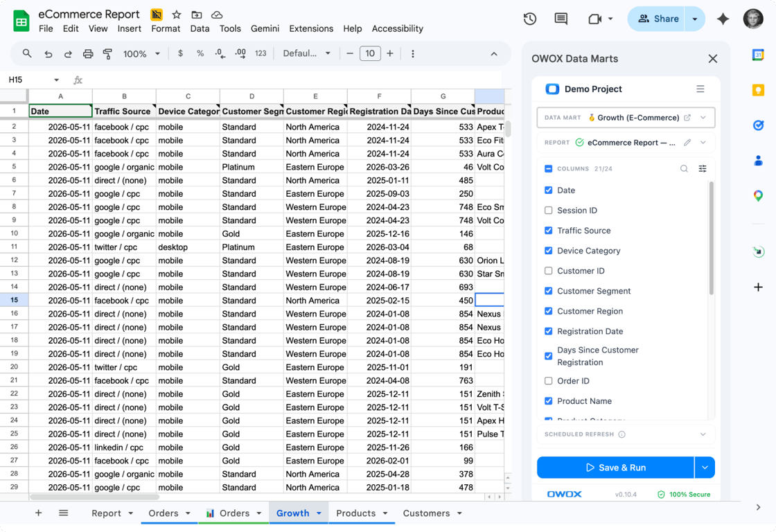
Task: Open toolbar more options menu
Action: pos(413,54)
